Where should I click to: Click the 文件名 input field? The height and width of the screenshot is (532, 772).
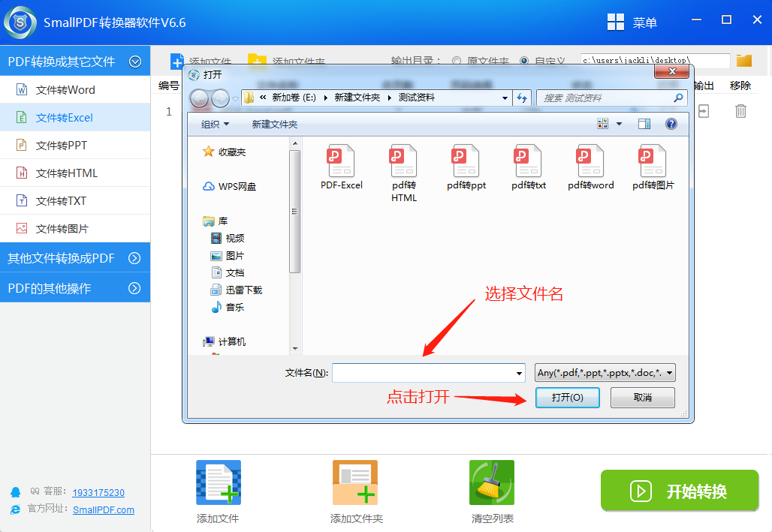(x=428, y=373)
